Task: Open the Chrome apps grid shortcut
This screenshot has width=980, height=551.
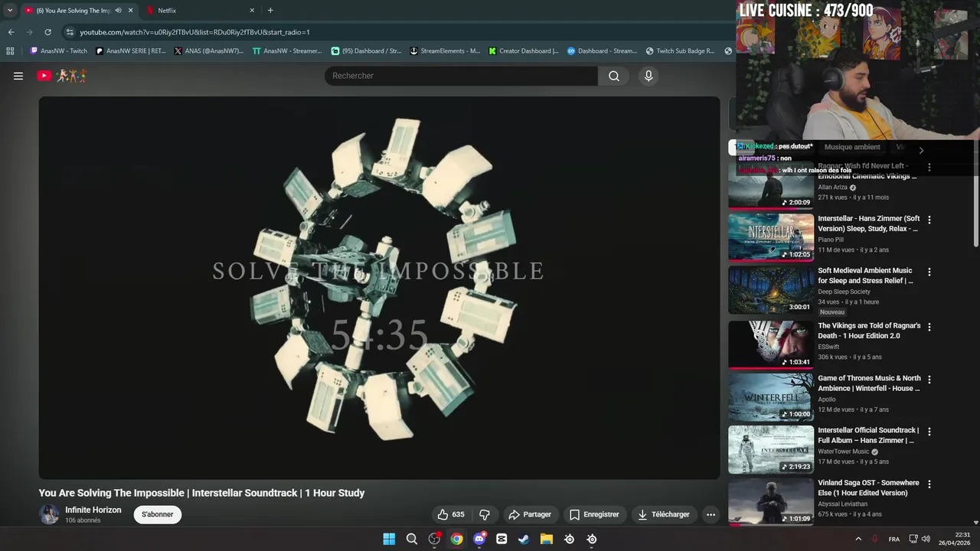Action: point(10,51)
